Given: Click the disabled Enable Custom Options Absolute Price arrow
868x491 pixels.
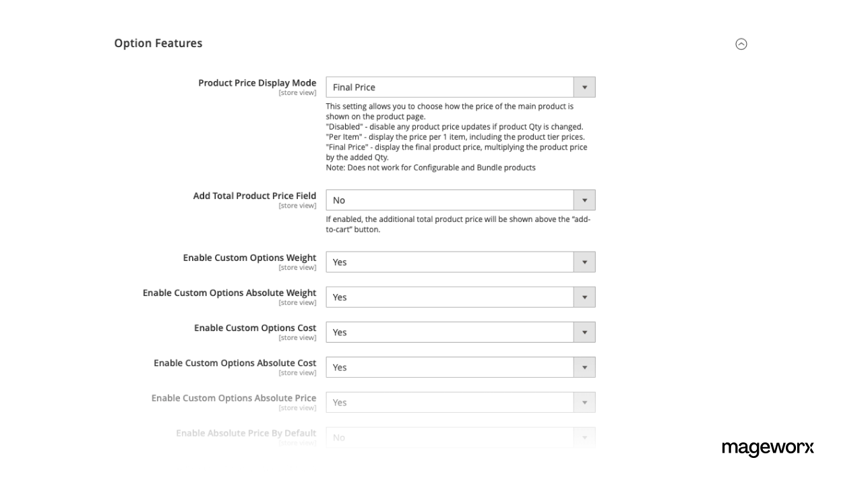Looking at the screenshot, I should coord(585,402).
